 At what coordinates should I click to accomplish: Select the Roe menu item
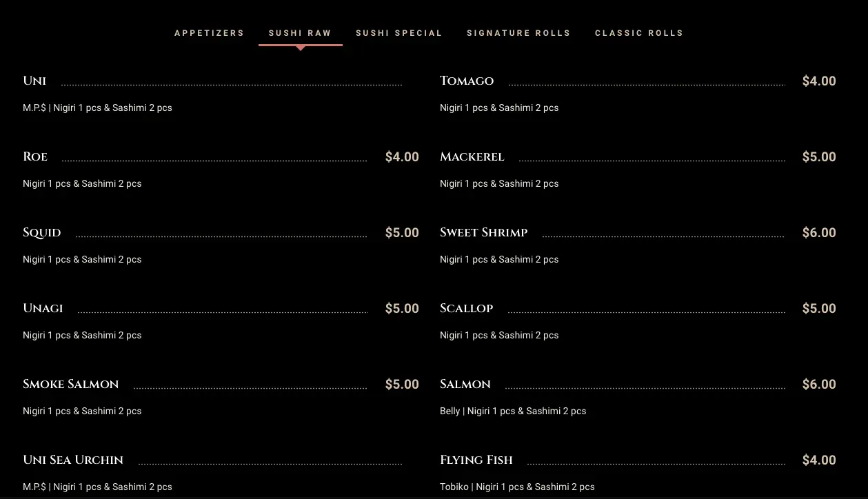coord(35,156)
